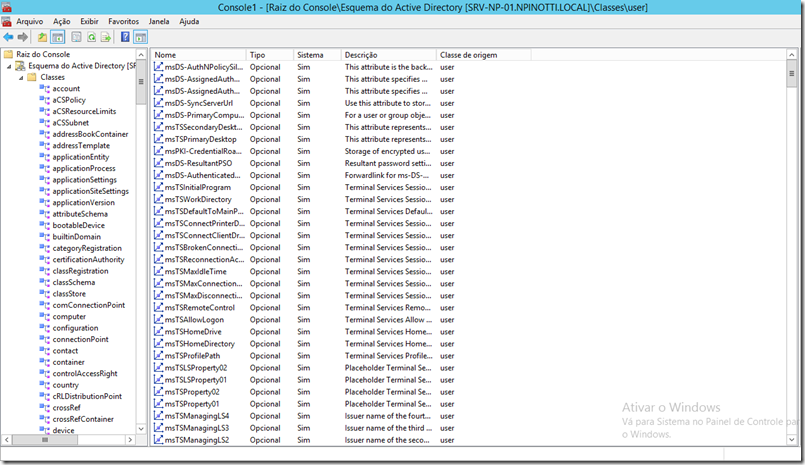The width and height of the screenshot is (805, 465).
Task: Click the Classes folder icon in tree
Action: click(32, 77)
